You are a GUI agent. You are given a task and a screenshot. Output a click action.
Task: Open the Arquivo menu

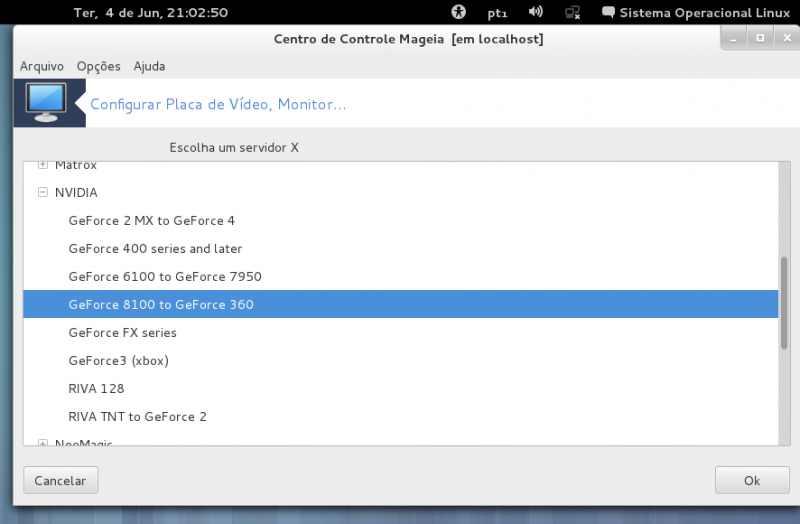[42, 66]
